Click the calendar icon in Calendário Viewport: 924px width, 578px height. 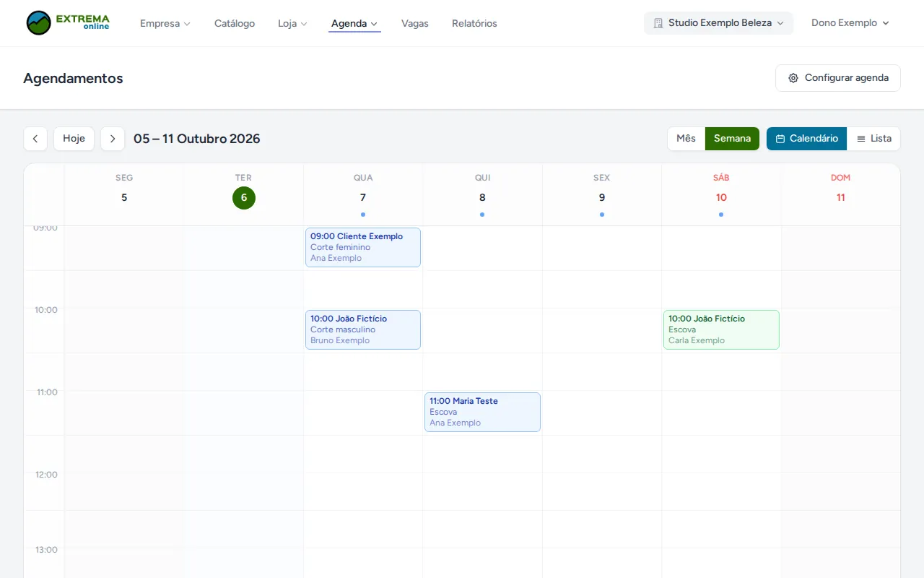pos(780,139)
